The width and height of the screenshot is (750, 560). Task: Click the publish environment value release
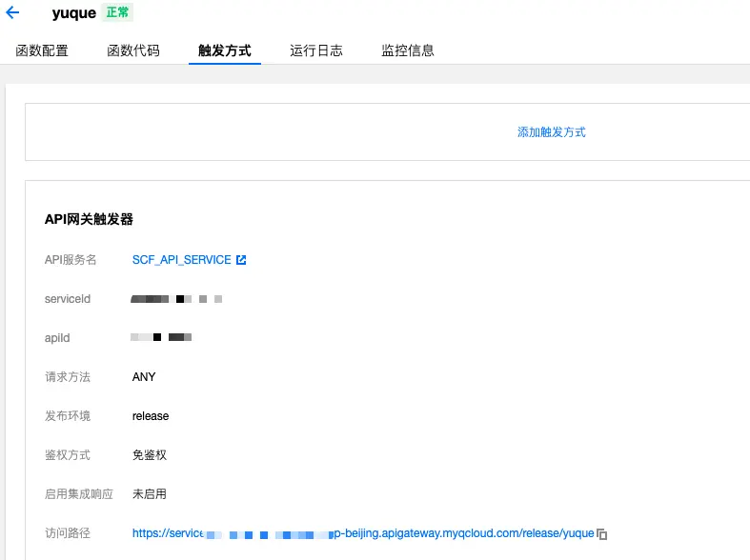(x=151, y=416)
